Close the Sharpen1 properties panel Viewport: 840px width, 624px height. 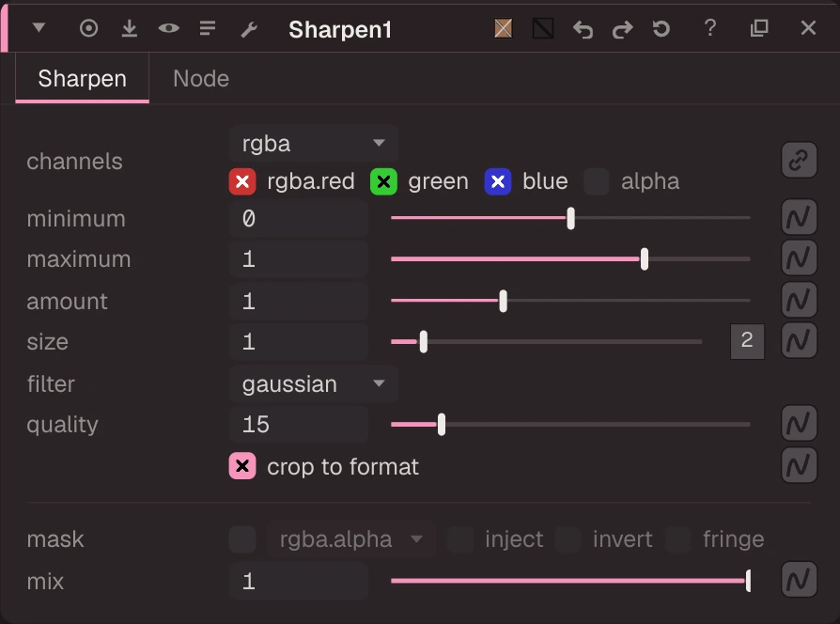click(x=808, y=28)
